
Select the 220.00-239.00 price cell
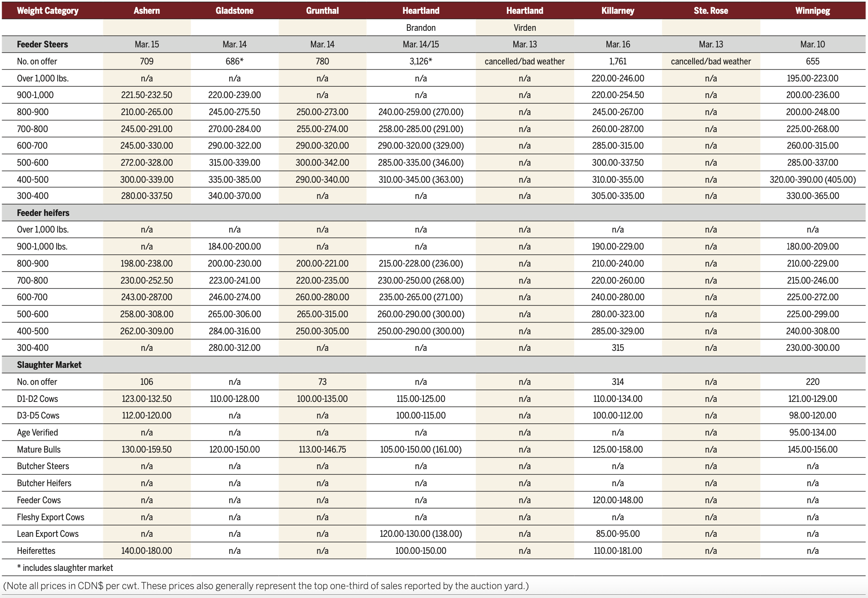tap(234, 95)
